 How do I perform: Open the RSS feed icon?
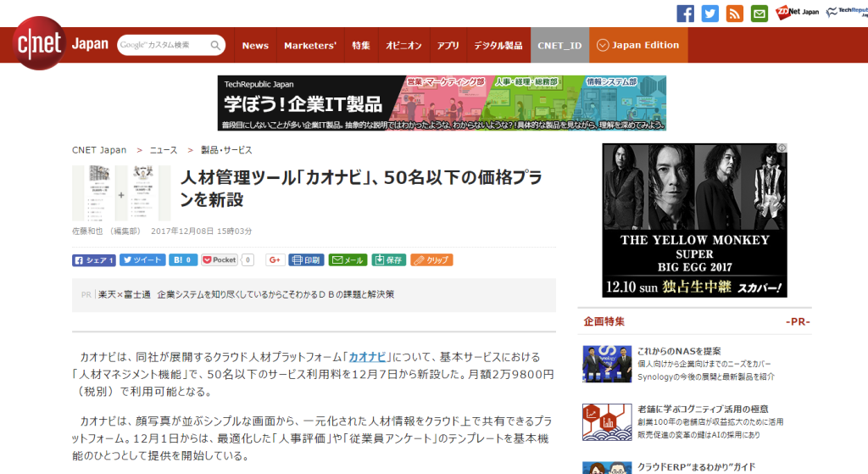click(735, 14)
